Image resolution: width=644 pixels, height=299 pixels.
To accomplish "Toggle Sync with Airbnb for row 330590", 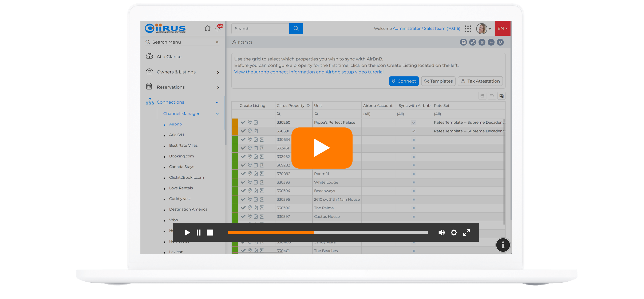I will 414,131.
